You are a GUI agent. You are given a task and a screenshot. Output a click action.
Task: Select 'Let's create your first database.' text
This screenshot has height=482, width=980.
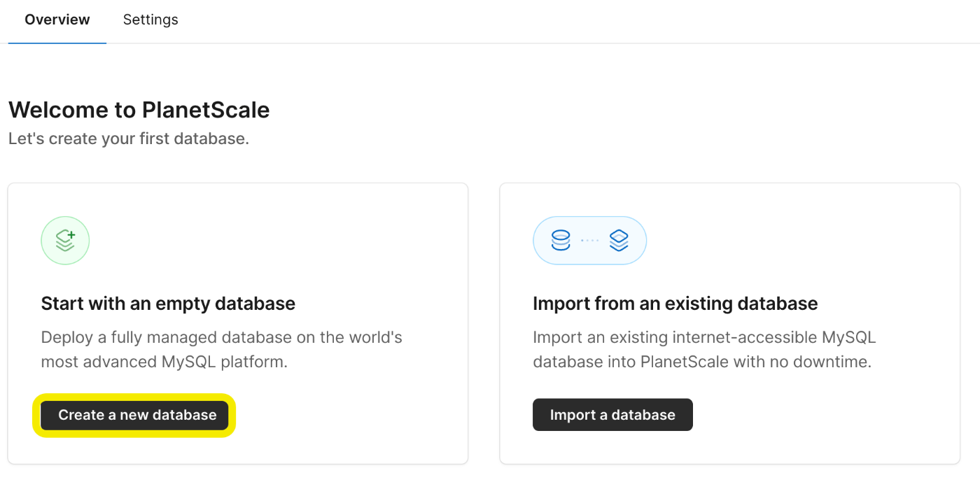click(129, 139)
